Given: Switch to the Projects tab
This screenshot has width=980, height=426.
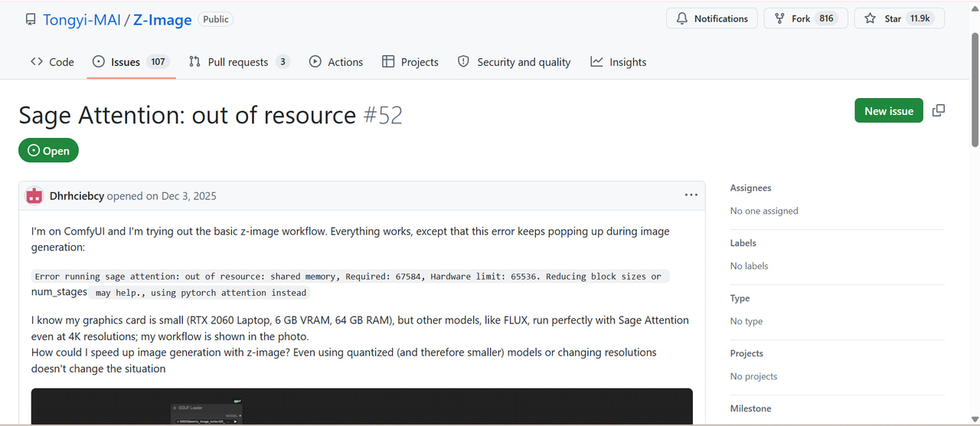Looking at the screenshot, I should [410, 62].
